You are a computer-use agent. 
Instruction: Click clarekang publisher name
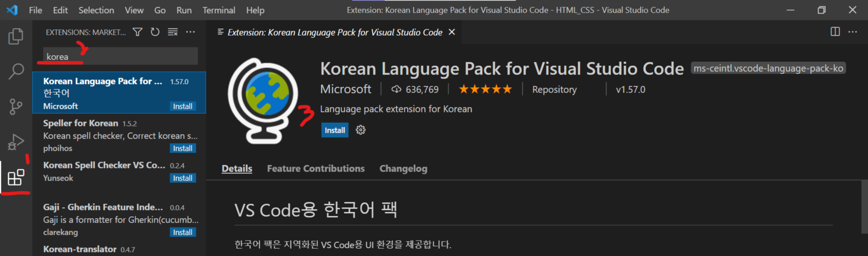pyautogui.click(x=60, y=232)
